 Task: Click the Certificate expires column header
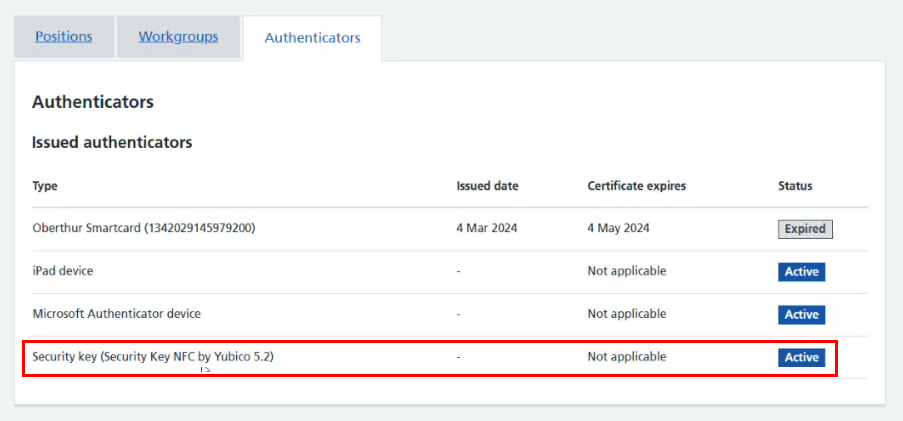(636, 186)
